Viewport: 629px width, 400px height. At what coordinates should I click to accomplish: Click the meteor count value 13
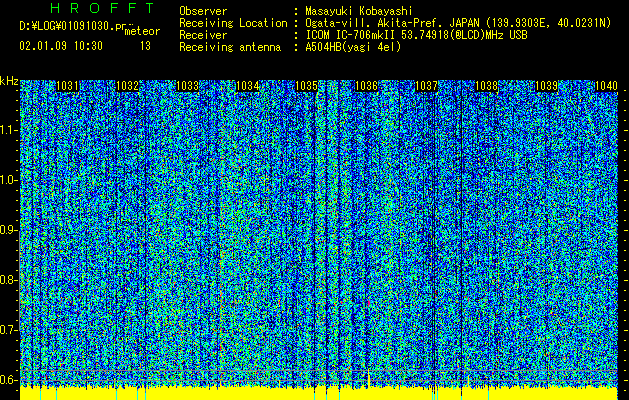[145, 46]
